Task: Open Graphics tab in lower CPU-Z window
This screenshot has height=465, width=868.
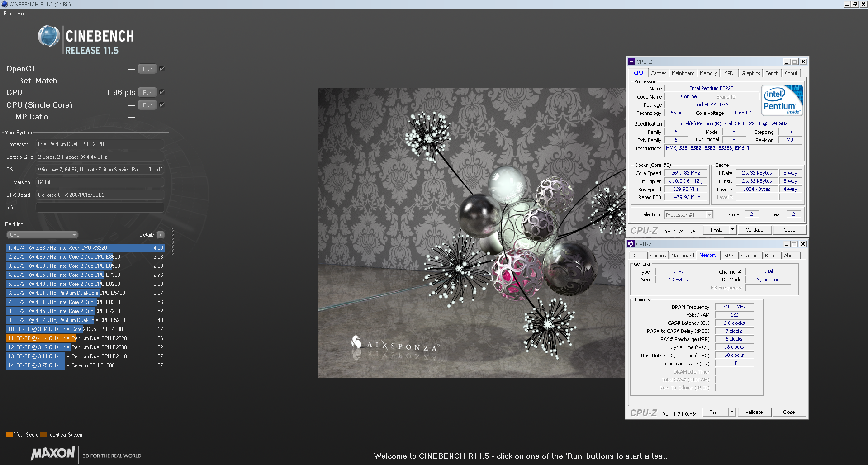Action: [750, 256]
